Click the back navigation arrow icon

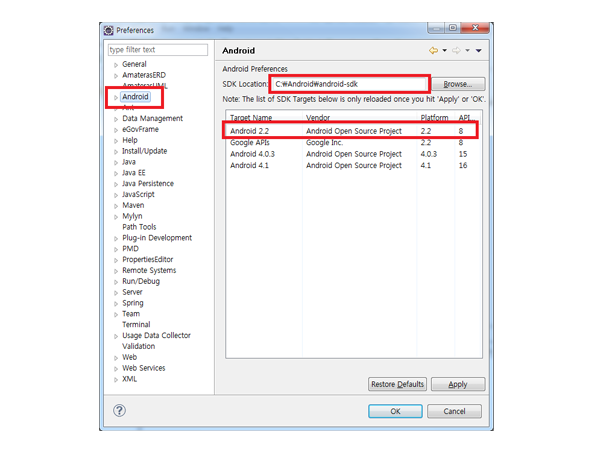pyautogui.click(x=433, y=50)
